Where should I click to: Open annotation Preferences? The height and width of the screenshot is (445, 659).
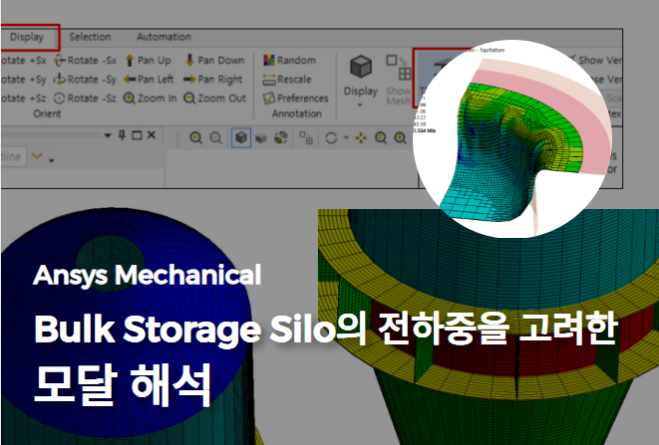(295, 98)
